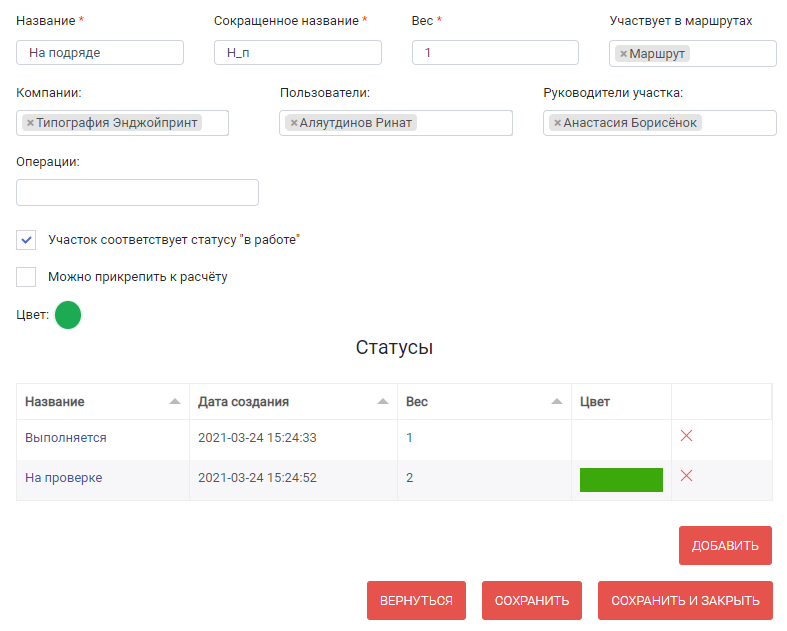The width and height of the screenshot is (787, 631).
Task: Click the Вернуться button
Action: [x=416, y=600]
